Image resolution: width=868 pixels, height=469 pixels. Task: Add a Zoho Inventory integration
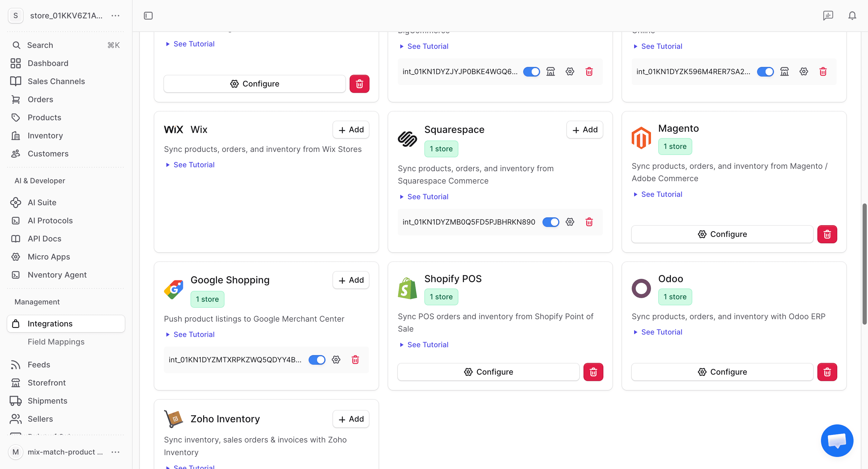[x=351, y=419]
